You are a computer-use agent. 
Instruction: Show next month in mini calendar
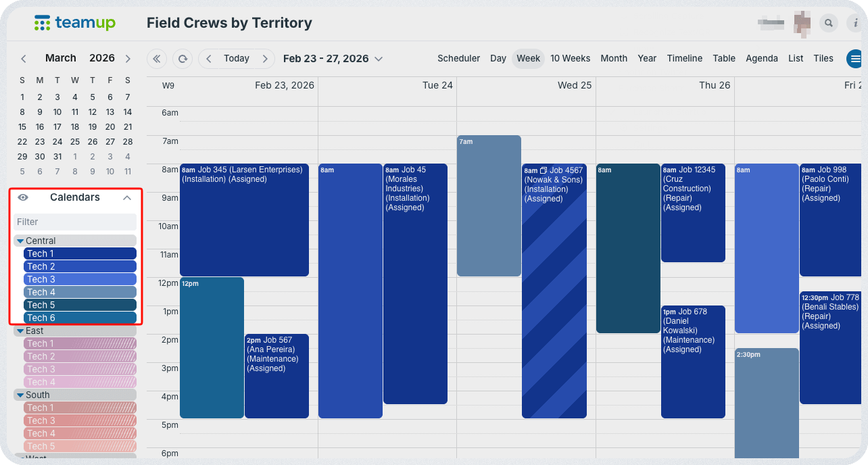[128, 59]
